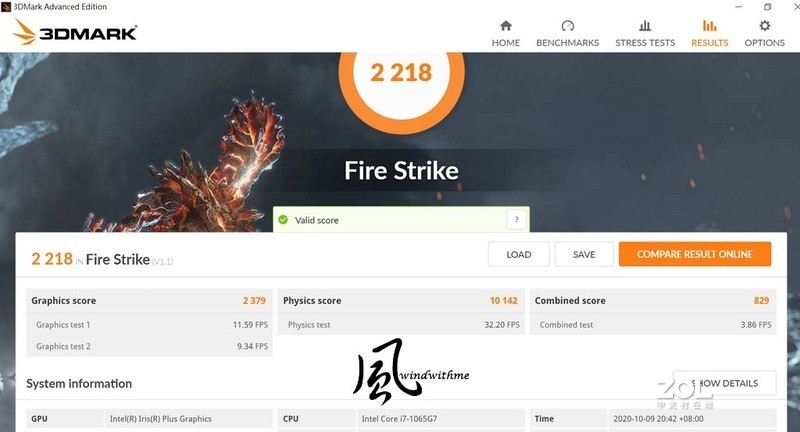Select the Stress Tests bar-chart icon
The width and height of the screenshot is (800, 432).
[645, 26]
